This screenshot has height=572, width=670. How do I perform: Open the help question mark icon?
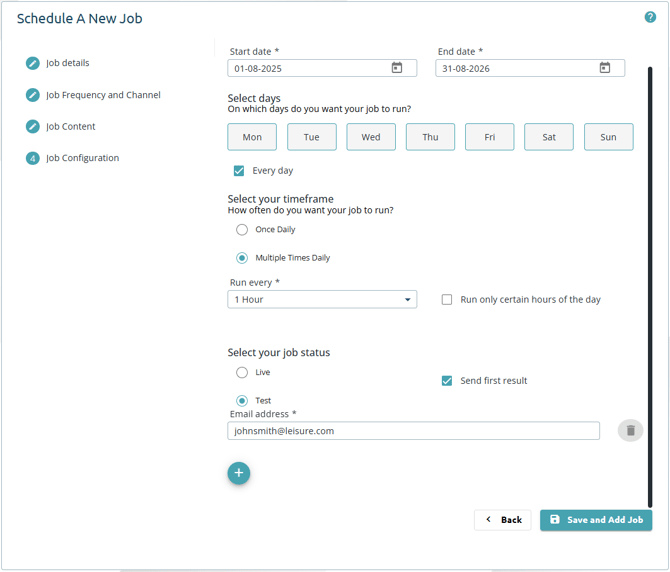(650, 17)
